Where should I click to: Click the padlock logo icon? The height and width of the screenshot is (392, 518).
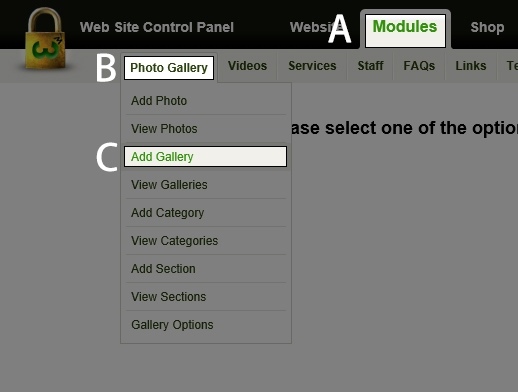click(45, 38)
